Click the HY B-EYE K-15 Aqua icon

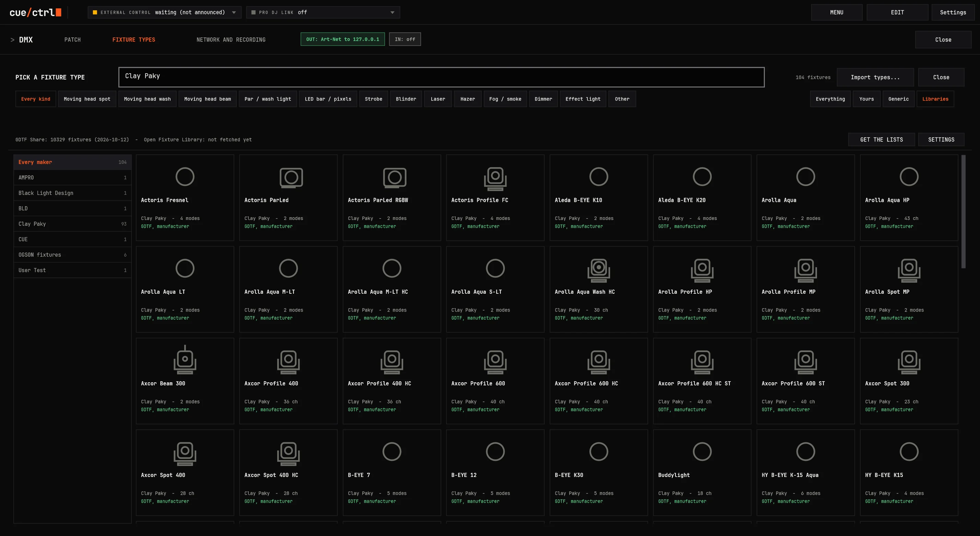click(x=805, y=452)
